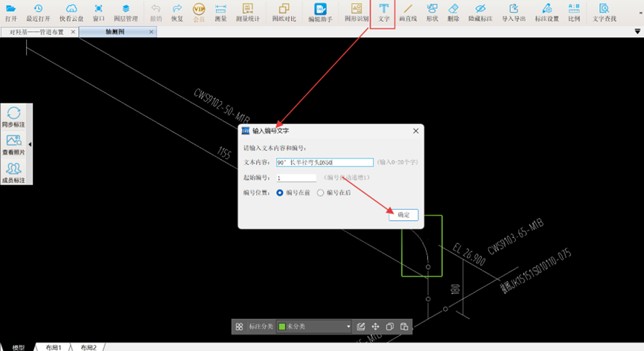The image size is (644, 351).
Task: Open 导入导出 import export
Action: pyautogui.click(x=514, y=13)
